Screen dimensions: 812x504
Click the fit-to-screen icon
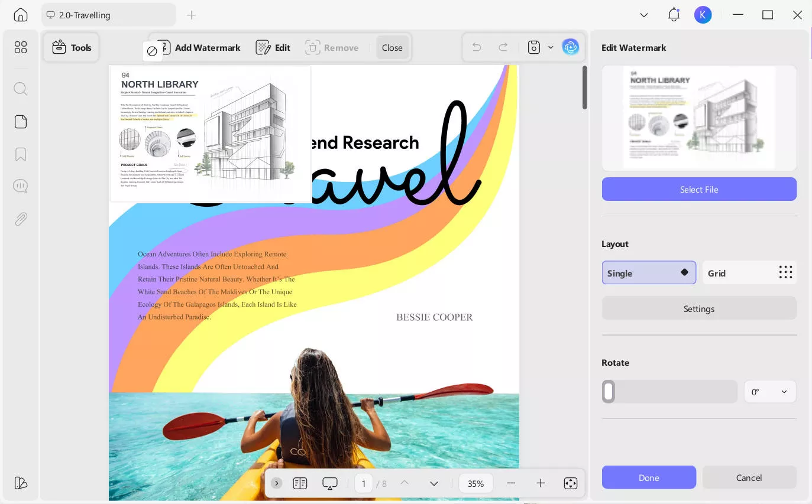(570, 483)
